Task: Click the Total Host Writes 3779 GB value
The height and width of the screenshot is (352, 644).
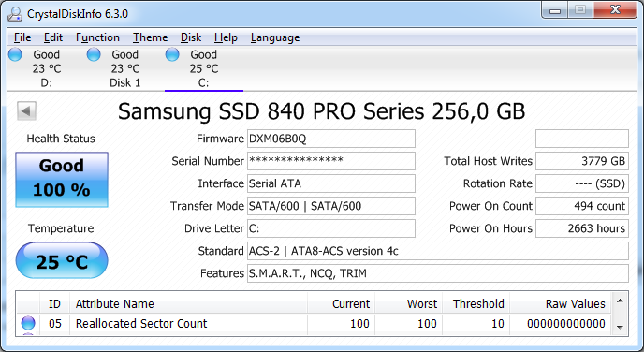Action: tap(582, 161)
